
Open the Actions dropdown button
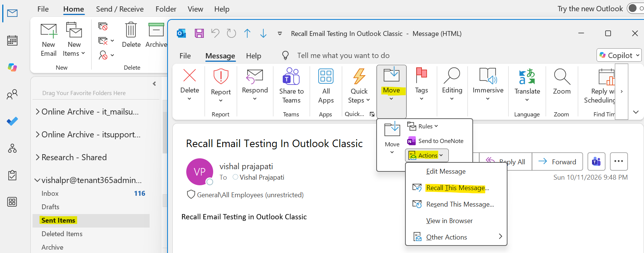click(x=427, y=155)
